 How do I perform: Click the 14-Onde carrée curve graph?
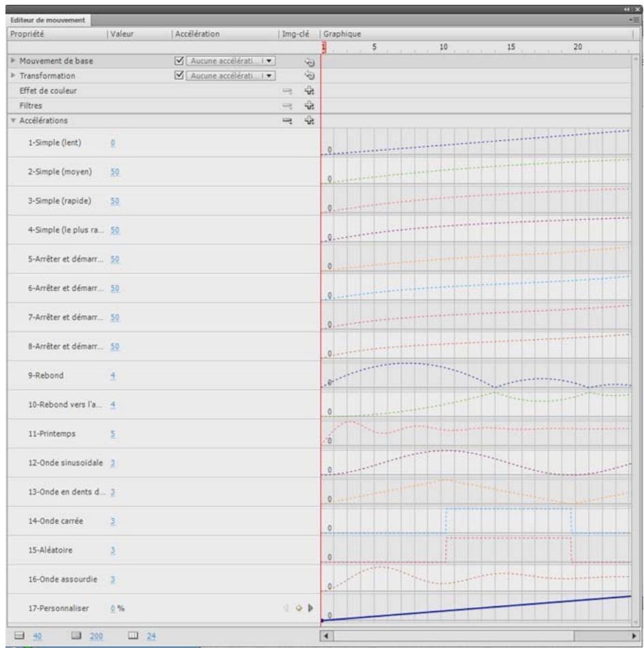coord(476,521)
